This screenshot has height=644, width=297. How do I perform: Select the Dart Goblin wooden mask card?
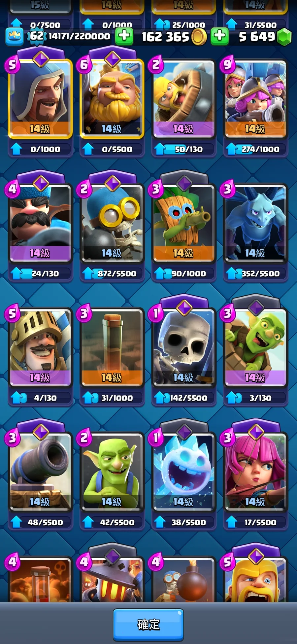click(183, 223)
